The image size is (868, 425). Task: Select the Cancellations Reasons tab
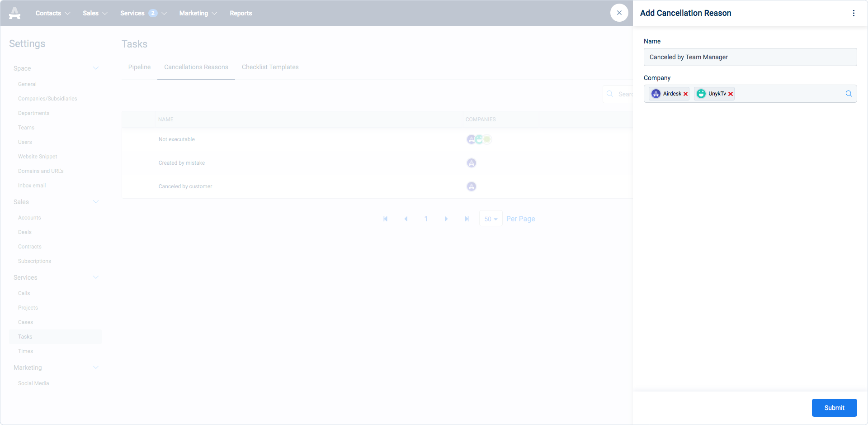point(196,67)
